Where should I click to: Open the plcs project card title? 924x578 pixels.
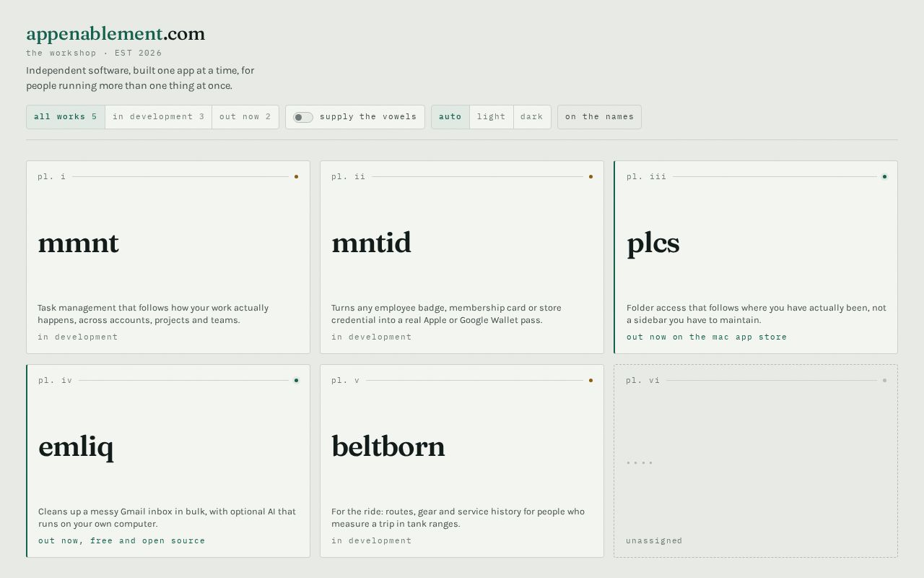pyautogui.click(x=653, y=243)
